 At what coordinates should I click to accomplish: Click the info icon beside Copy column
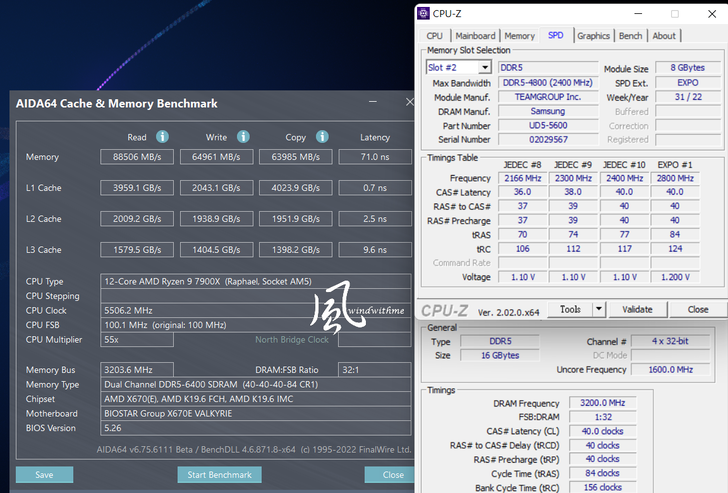322,137
